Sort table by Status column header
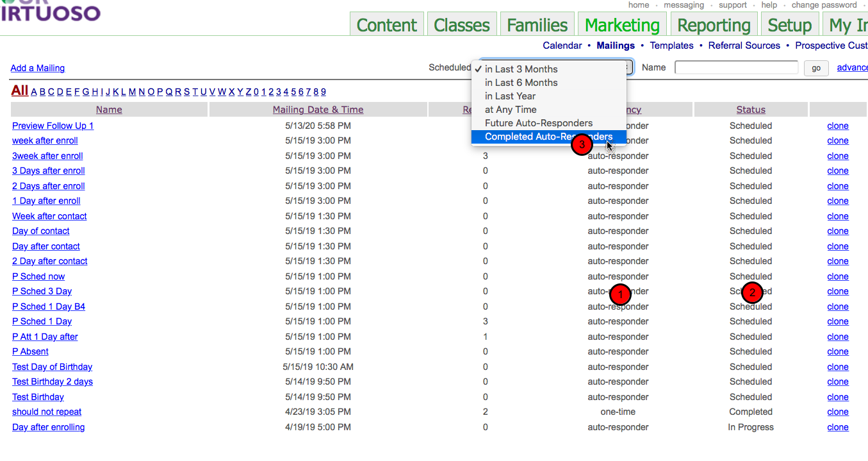This screenshot has width=868, height=461. [750, 110]
